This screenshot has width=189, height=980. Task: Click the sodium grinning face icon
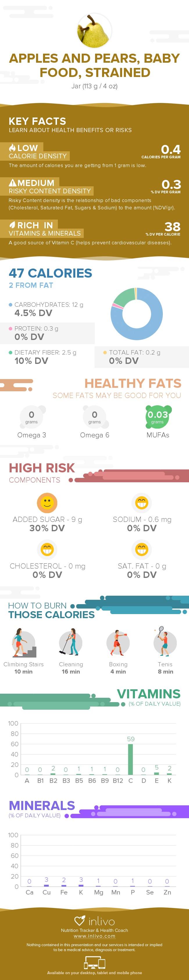click(x=142, y=503)
